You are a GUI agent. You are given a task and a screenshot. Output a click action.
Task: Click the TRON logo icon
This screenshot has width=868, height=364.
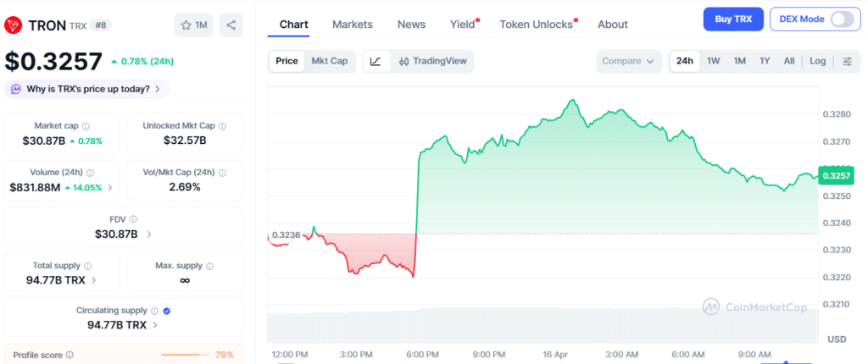click(x=14, y=25)
